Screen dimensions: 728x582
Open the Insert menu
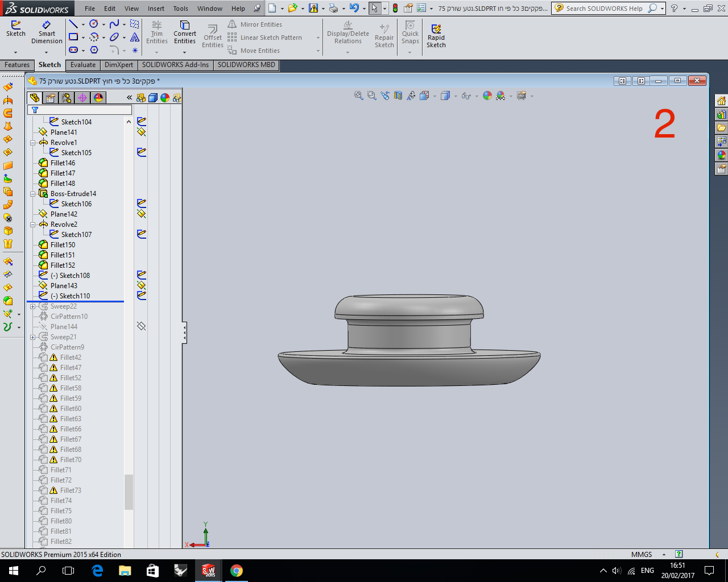tap(156, 9)
